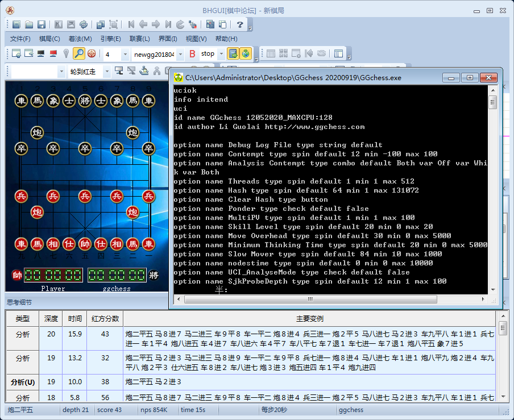This screenshot has width=514, height=420.
Task: Open a game file with the folder icon
Action: (29, 24)
